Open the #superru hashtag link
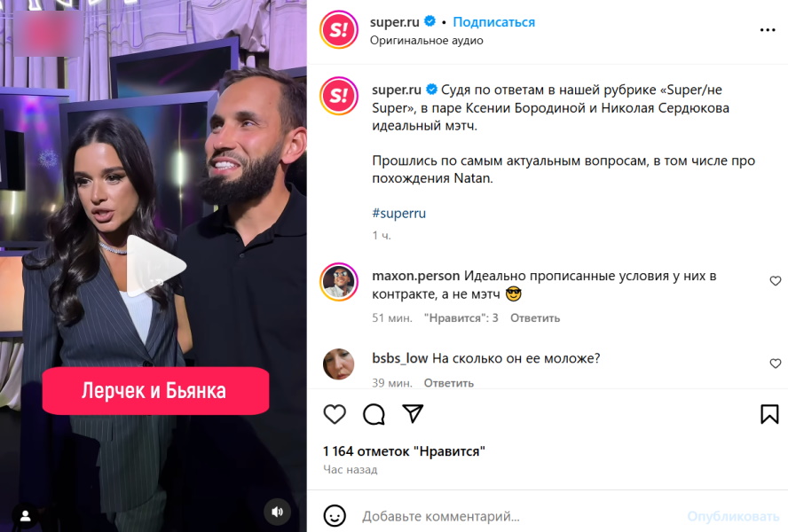Viewport: 788px width, 532px height. click(x=399, y=213)
